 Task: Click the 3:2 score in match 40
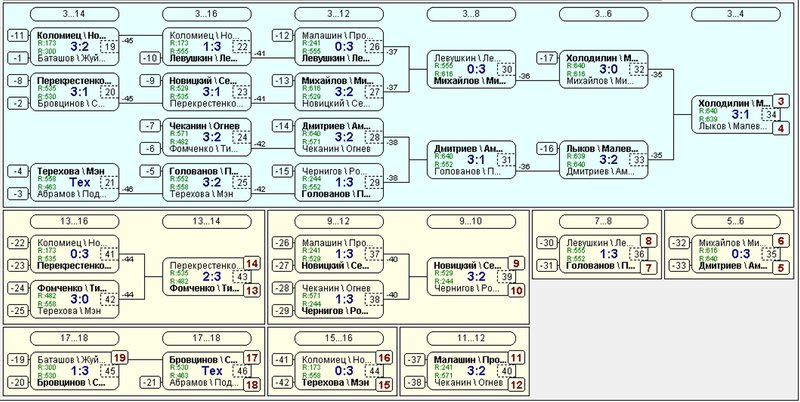click(x=477, y=371)
